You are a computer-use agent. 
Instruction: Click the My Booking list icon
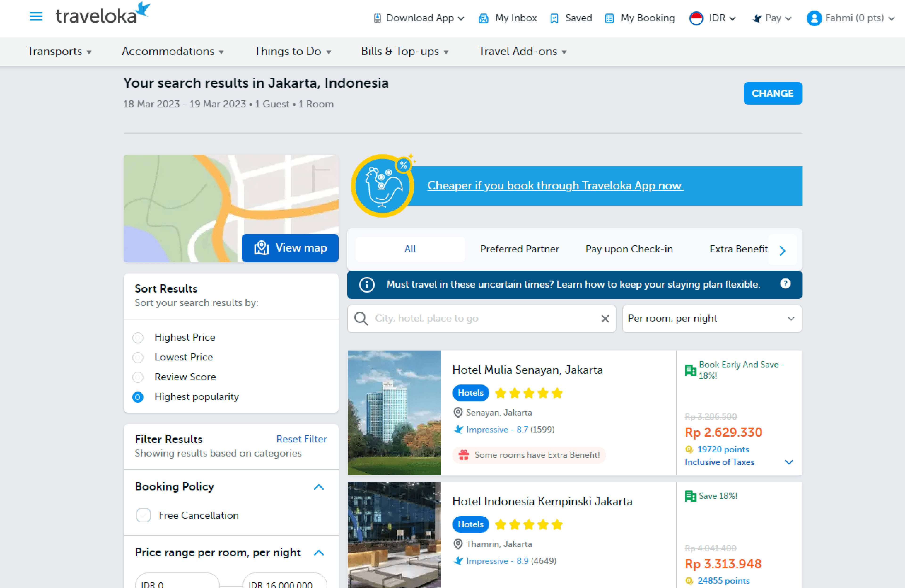coord(609,18)
